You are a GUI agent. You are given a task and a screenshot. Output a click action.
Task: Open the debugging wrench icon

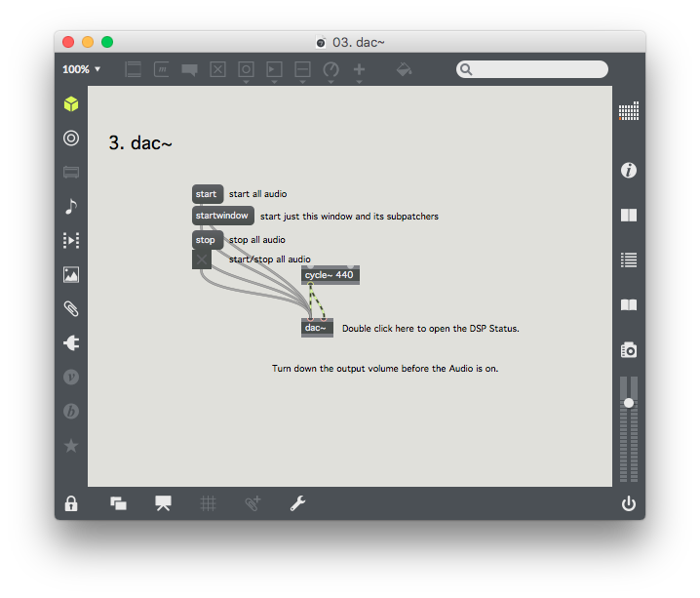click(x=297, y=503)
